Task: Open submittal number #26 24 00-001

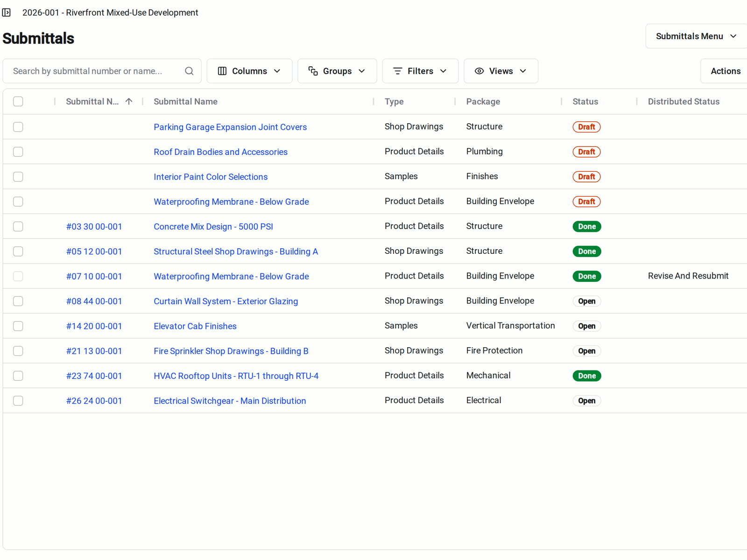Action: [94, 401]
